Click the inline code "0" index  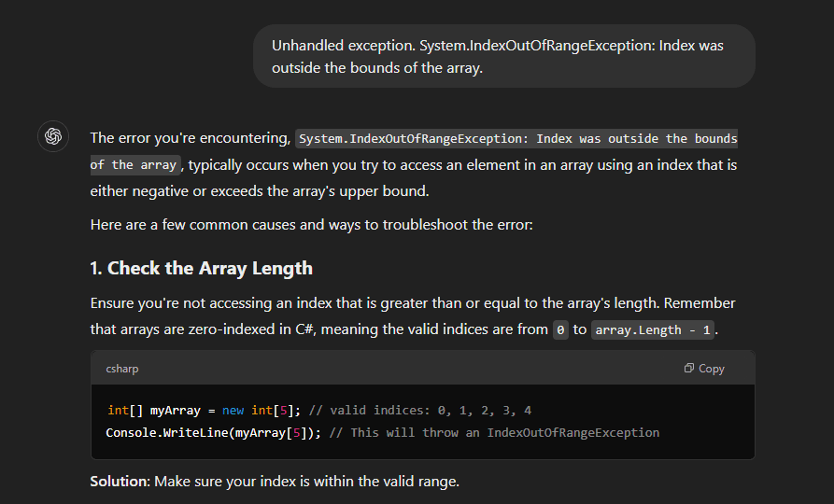[x=560, y=330]
